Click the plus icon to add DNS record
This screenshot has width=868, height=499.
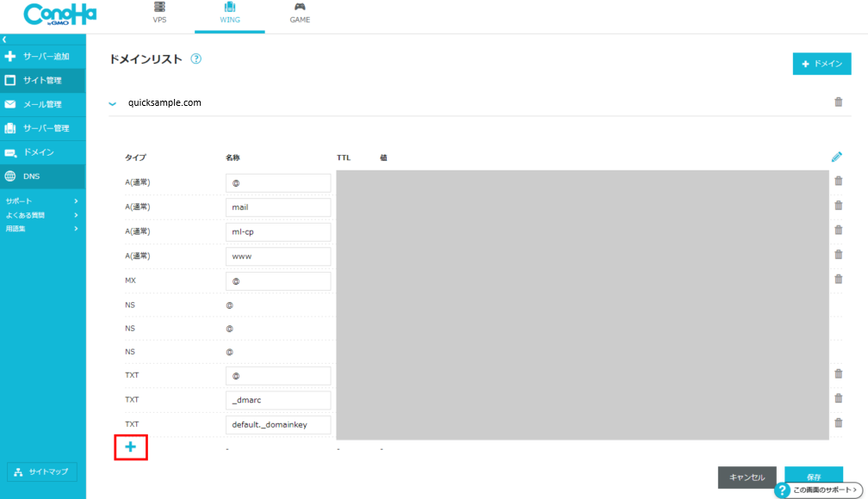point(131,447)
